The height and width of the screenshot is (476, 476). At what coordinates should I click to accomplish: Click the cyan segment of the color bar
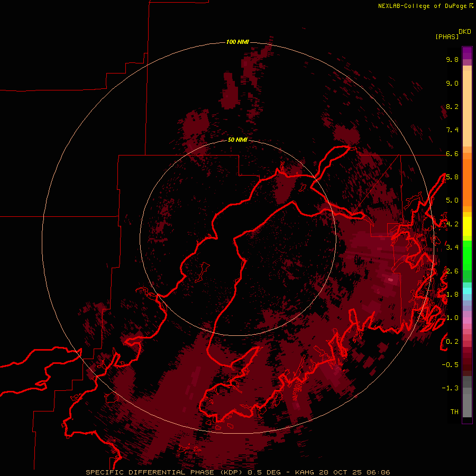tap(467, 290)
